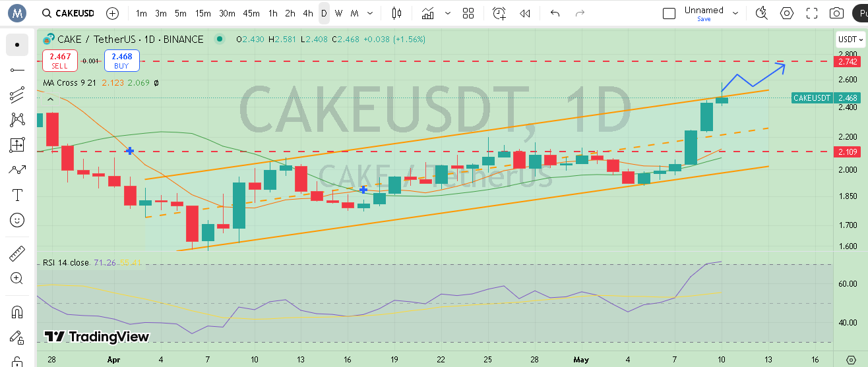Start bar replay with the rewind icon

(x=525, y=13)
